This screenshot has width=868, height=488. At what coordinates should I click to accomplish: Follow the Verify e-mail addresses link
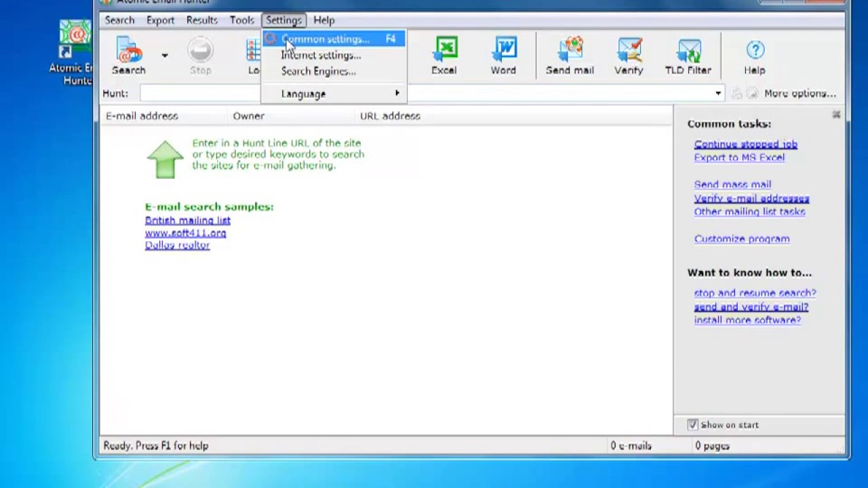point(751,199)
